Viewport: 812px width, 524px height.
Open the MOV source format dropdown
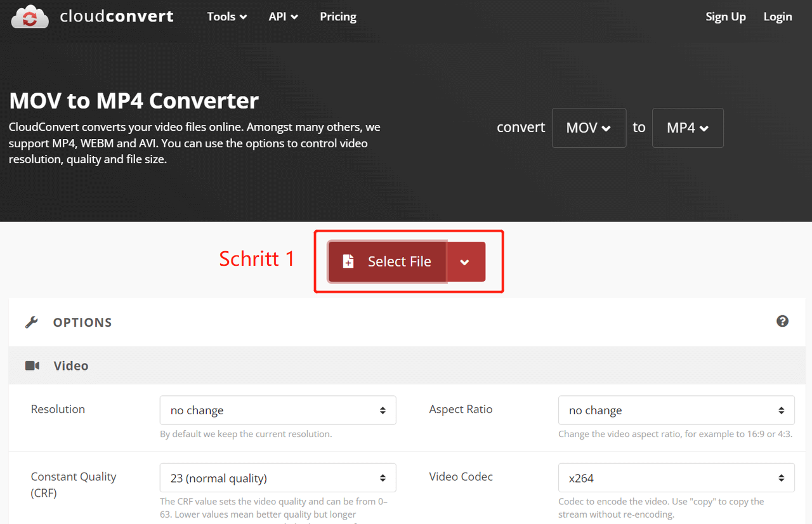coord(589,128)
